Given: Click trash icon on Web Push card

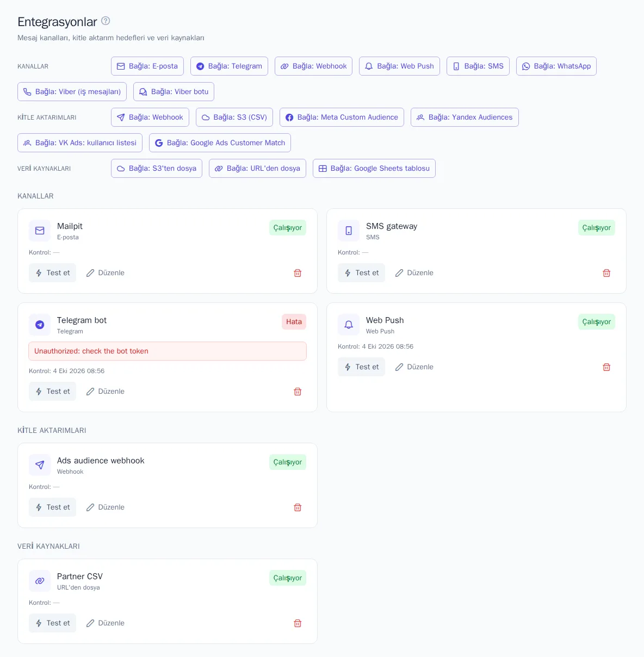Looking at the screenshot, I should coord(606,367).
